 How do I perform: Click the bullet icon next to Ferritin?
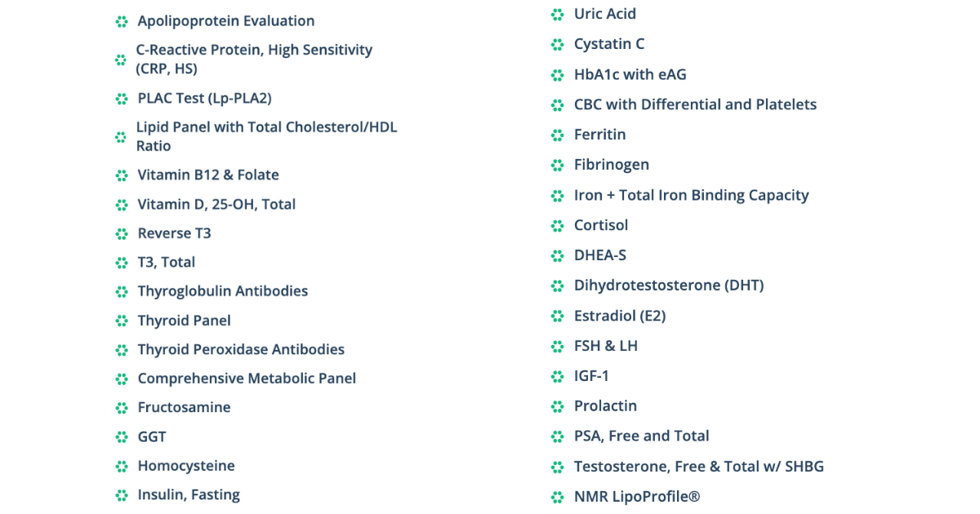click(558, 135)
